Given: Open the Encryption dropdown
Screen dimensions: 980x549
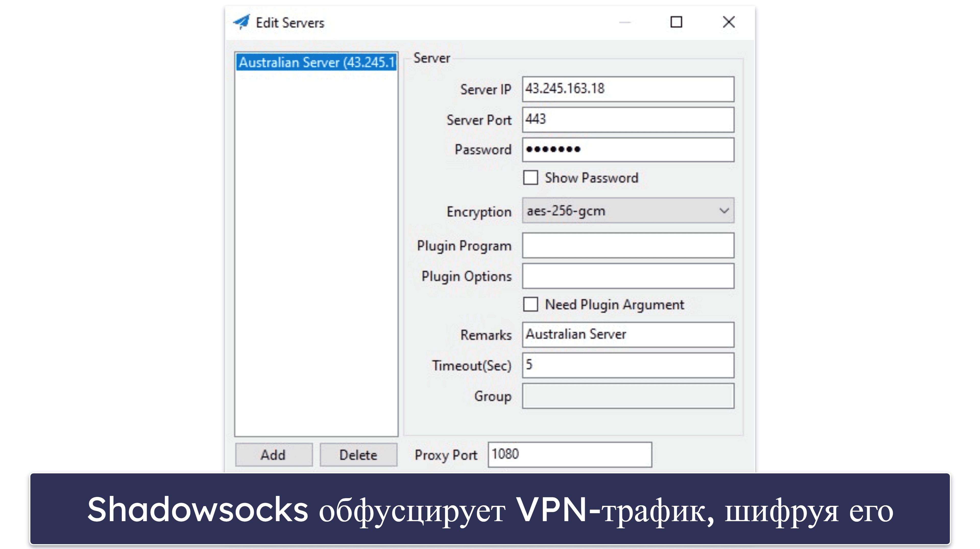Looking at the screenshot, I should (628, 210).
